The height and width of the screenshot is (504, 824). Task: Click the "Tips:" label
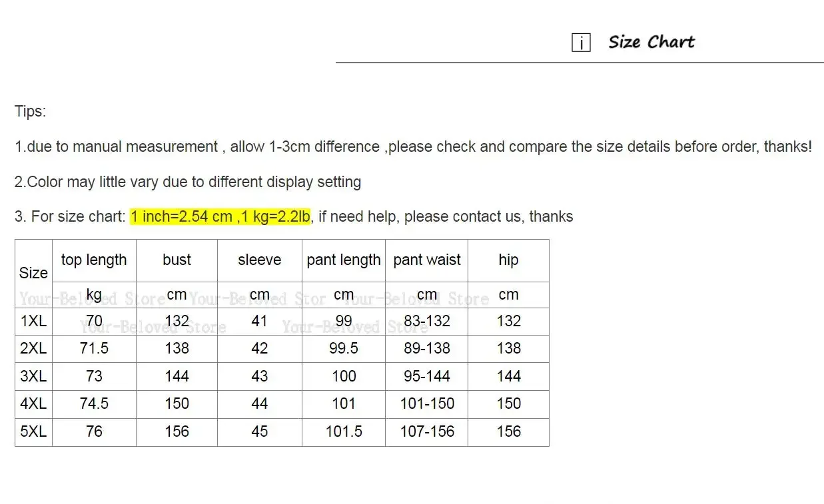[31, 111]
